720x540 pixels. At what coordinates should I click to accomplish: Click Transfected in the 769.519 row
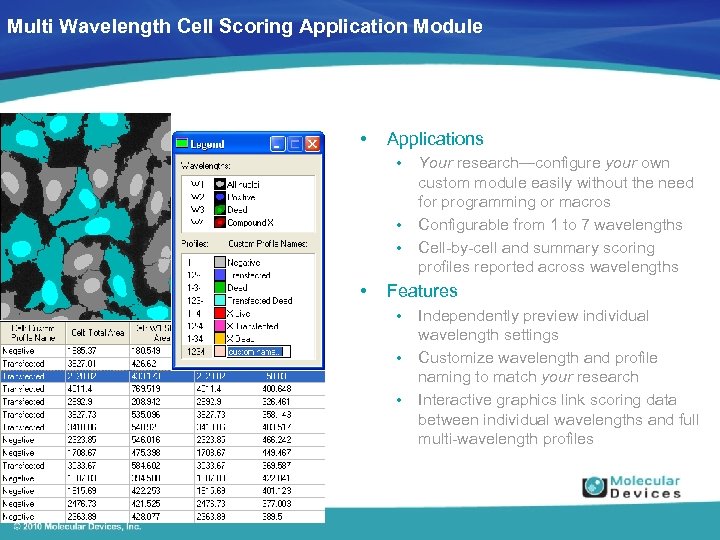pos(23,389)
